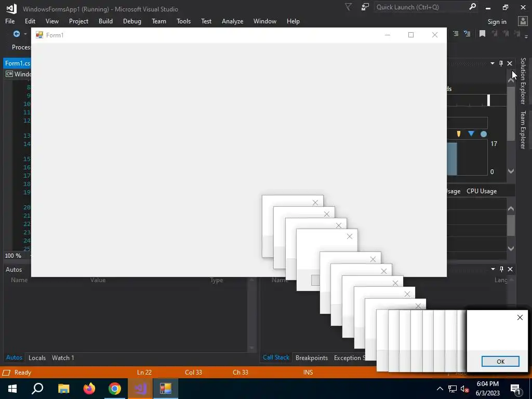This screenshot has height=399, width=532.
Task: Click the Diagnostic Tools timeline position marker
Action: click(x=488, y=100)
